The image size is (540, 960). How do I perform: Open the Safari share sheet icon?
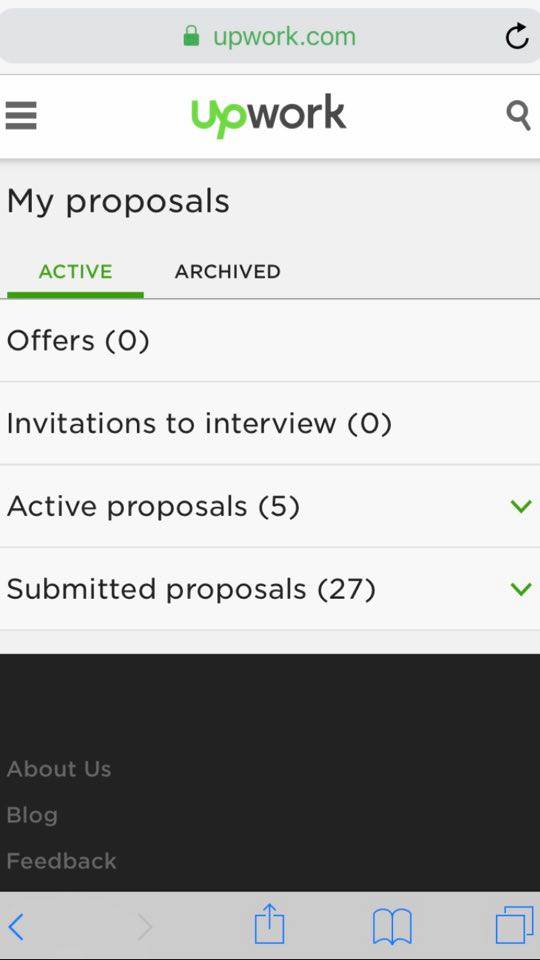269,923
